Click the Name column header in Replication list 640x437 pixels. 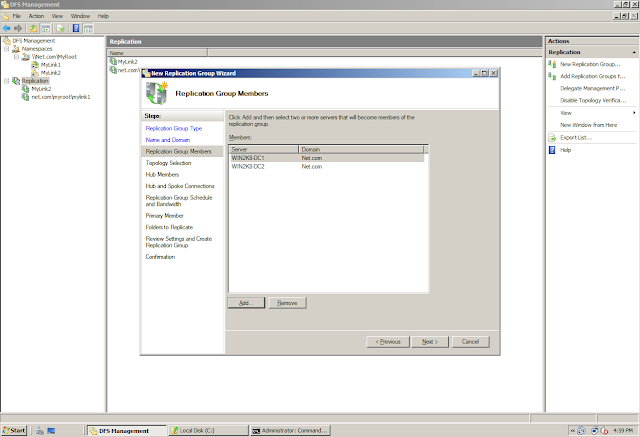click(158, 53)
